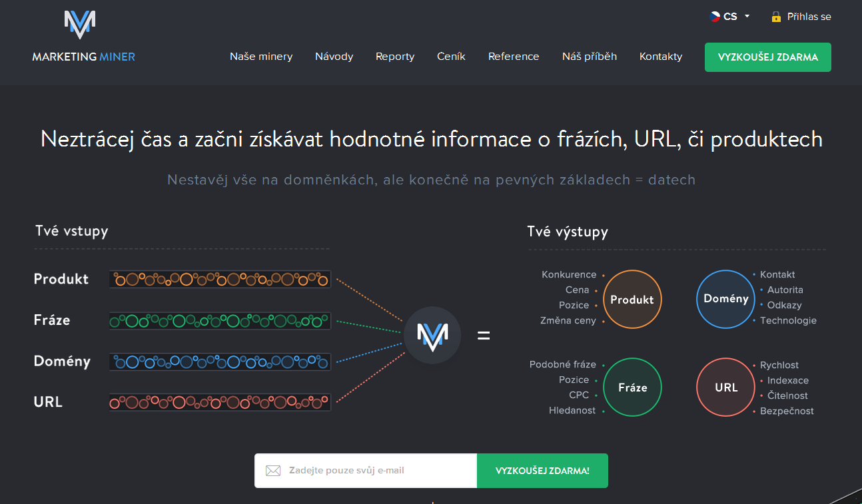Select Reporty in the navigation
The height and width of the screenshot is (504, 862).
pos(395,57)
